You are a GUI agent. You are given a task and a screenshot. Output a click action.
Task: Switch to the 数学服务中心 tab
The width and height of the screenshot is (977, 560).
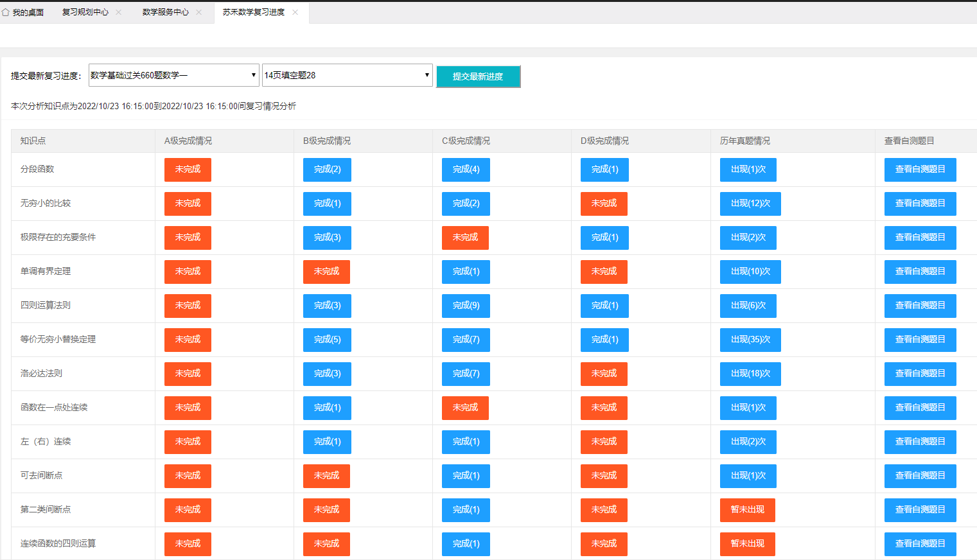pos(165,12)
